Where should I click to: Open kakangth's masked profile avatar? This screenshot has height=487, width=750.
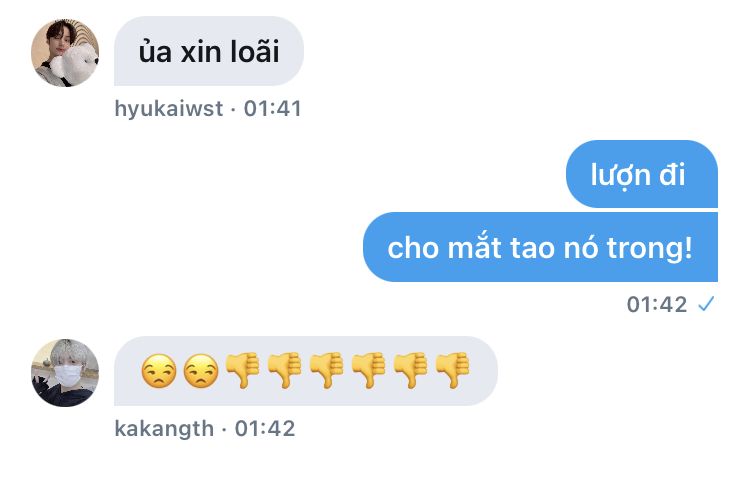[65, 373]
